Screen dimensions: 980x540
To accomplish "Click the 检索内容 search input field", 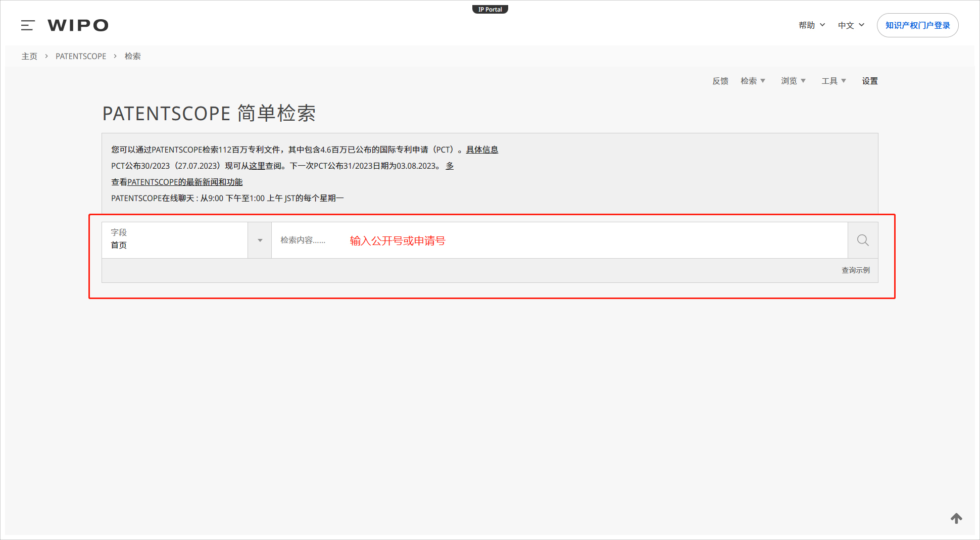I will [556, 240].
